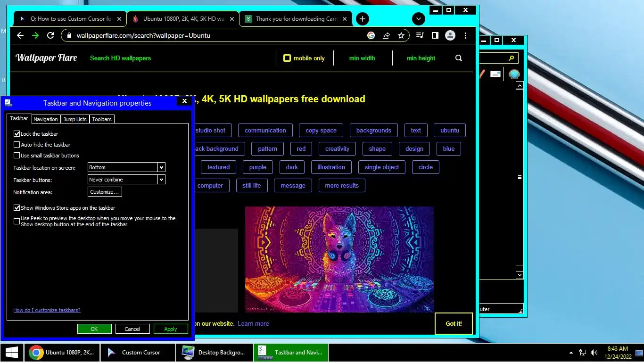Enable Auto-hide the taskbar

[17, 145]
